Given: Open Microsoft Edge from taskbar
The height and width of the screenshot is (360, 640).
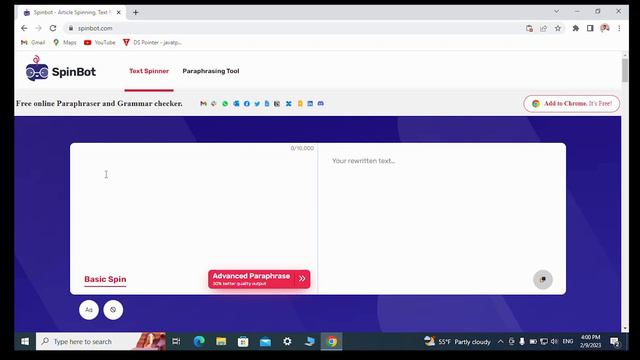Looking at the screenshot, I should 199,341.
